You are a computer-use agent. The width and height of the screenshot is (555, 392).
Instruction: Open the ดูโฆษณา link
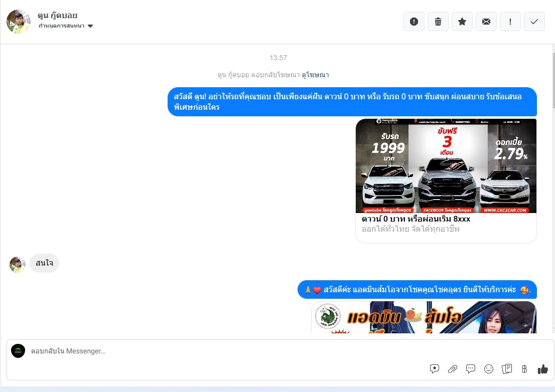[315, 75]
